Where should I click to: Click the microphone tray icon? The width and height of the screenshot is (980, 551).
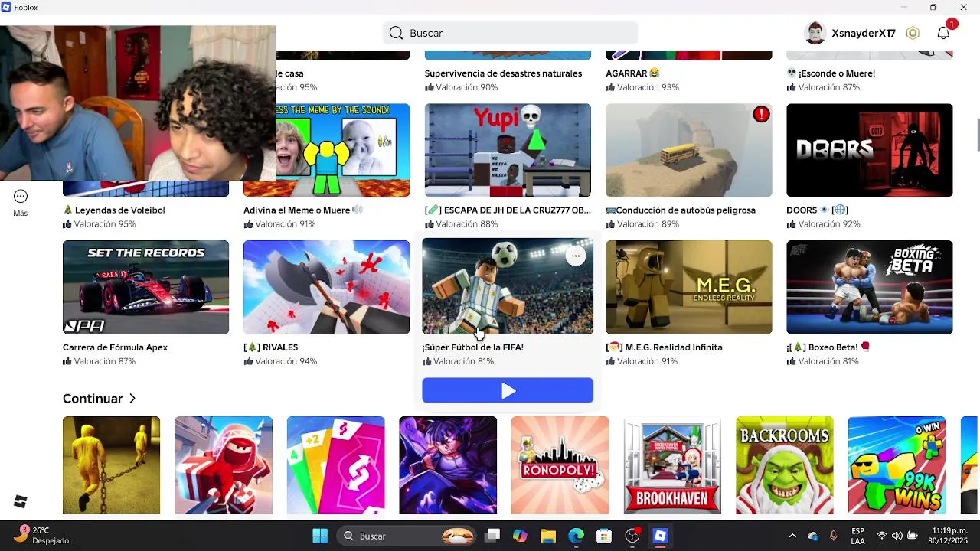833,536
